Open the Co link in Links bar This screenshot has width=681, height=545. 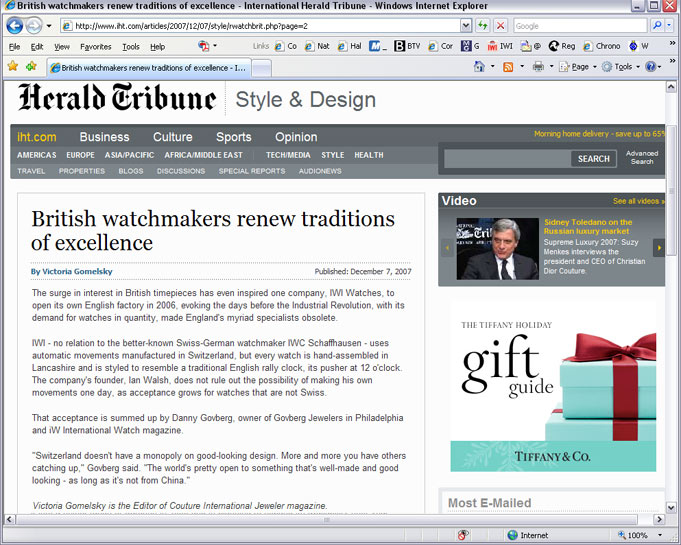(286, 46)
